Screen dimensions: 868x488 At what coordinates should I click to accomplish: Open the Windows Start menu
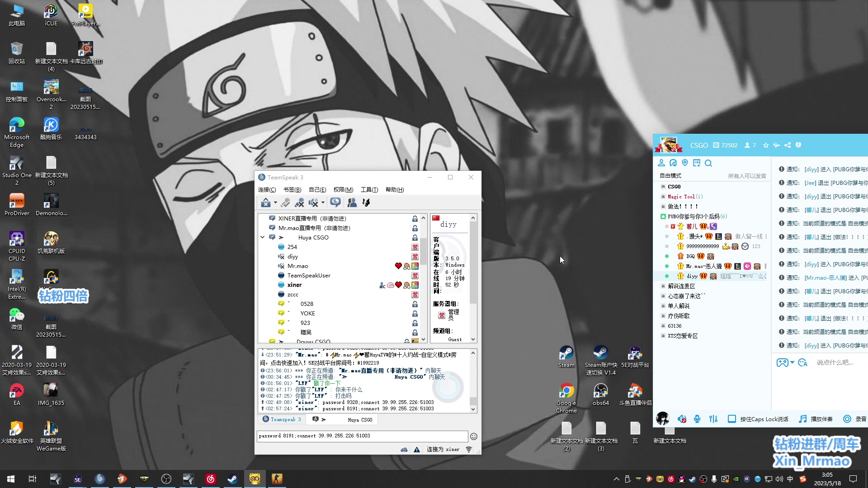(11, 479)
